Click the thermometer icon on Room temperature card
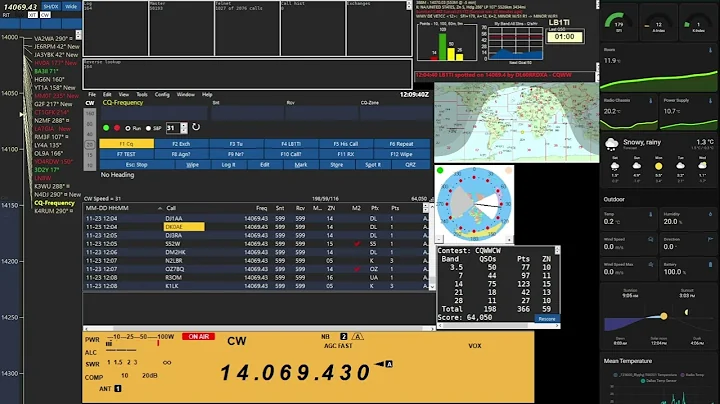 [x=710, y=50]
